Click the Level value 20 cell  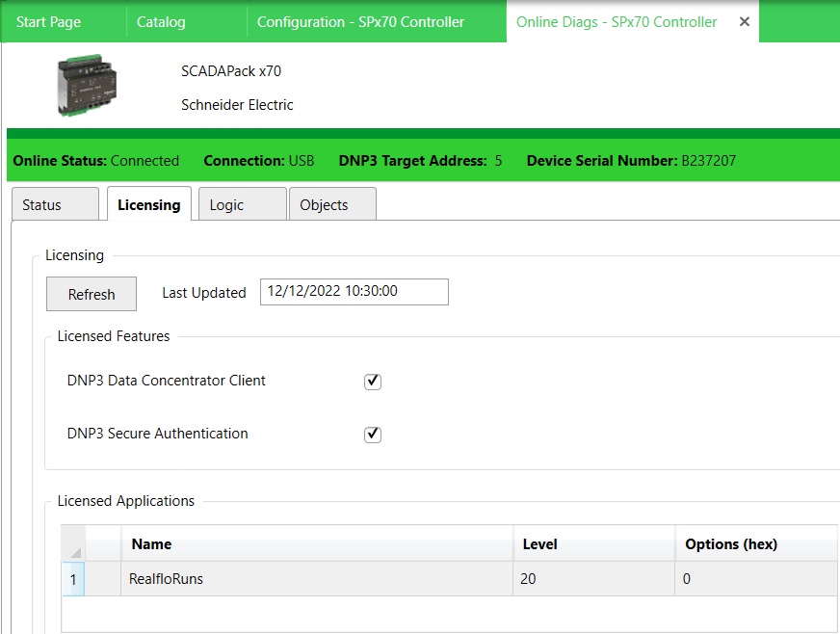coord(593,579)
